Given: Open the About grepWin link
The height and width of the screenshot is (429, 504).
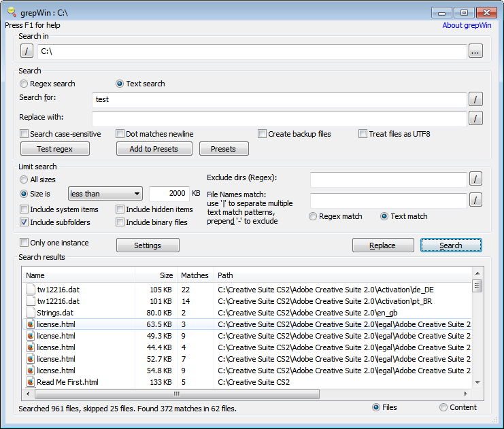Looking at the screenshot, I should 466,25.
